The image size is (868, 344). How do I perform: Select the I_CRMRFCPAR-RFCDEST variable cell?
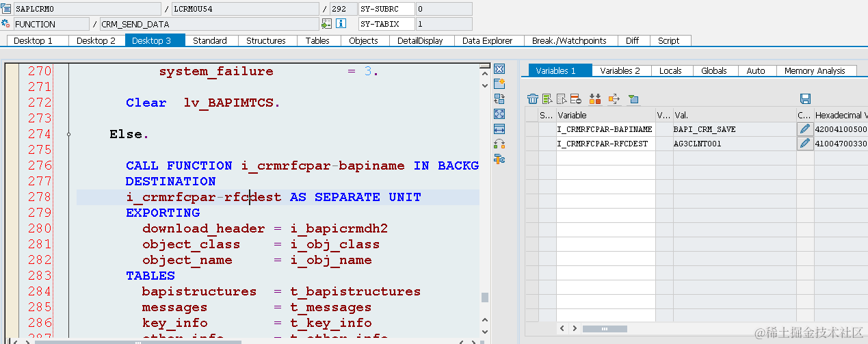point(605,144)
